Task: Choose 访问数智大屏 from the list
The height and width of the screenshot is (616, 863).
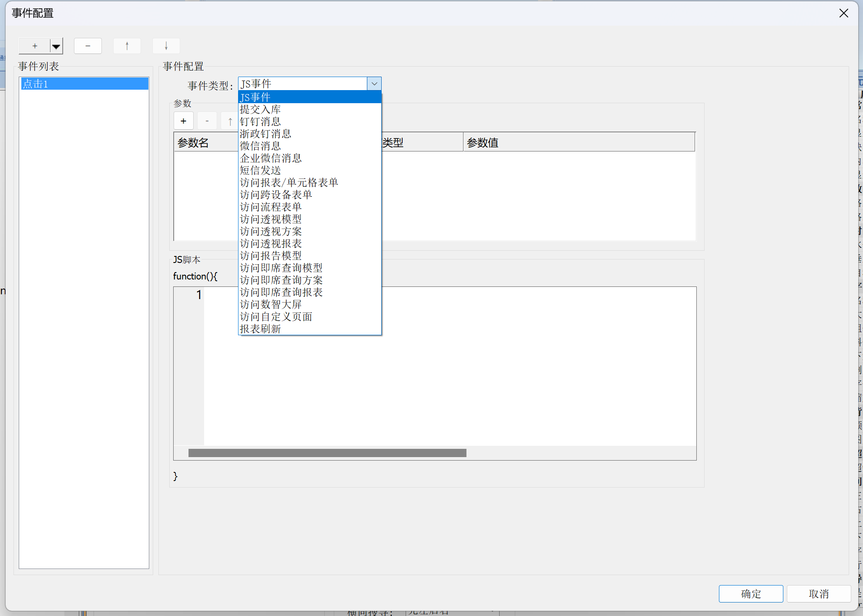Action: coord(271,304)
